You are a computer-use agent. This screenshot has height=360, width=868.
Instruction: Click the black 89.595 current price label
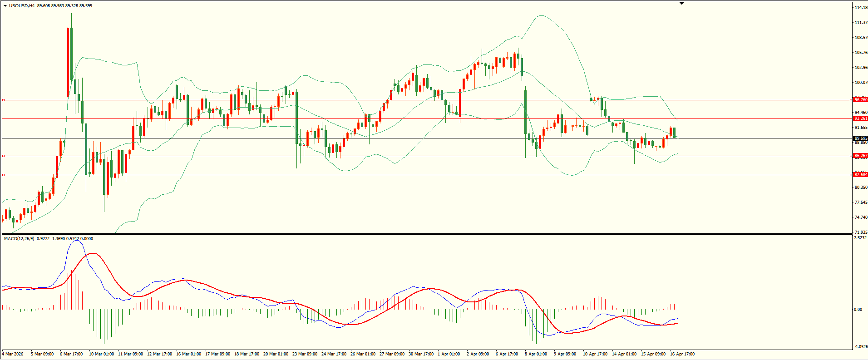pos(860,138)
